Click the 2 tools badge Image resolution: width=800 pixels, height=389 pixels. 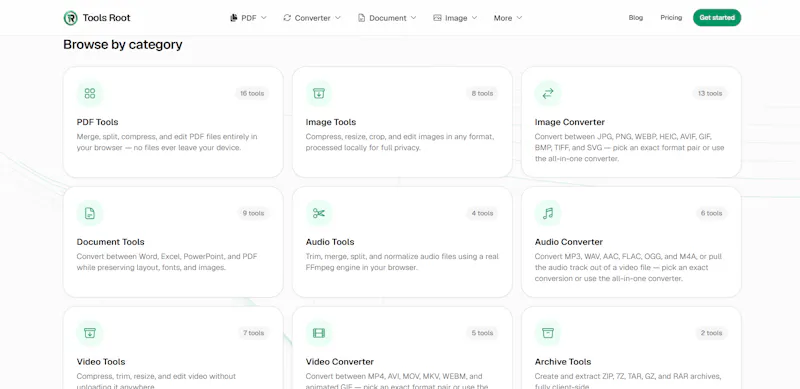711,333
